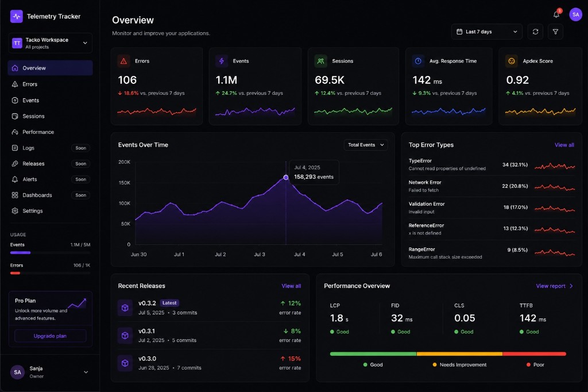Open the notifications bell icon
Screen dimensions: 588x392
pyautogui.click(x=556, y=14)
